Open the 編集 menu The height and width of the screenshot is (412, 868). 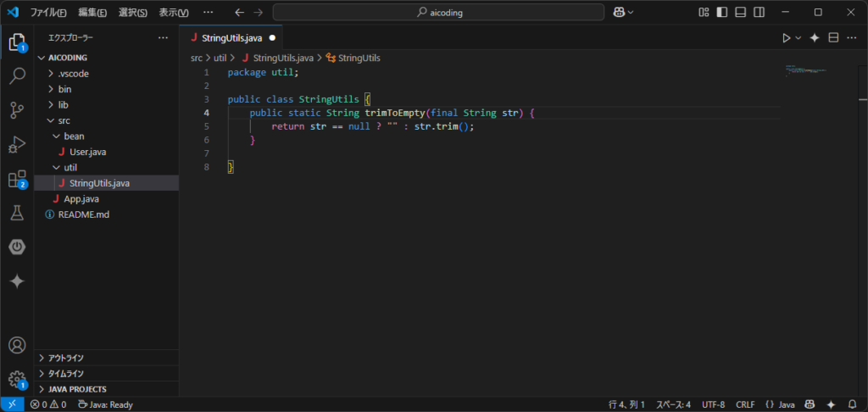(92, 12)
